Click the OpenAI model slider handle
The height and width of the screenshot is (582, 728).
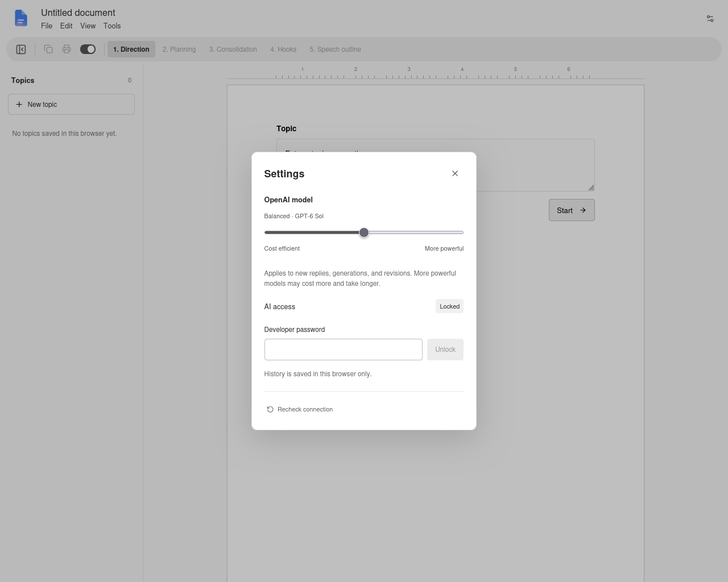coord(364,232)
